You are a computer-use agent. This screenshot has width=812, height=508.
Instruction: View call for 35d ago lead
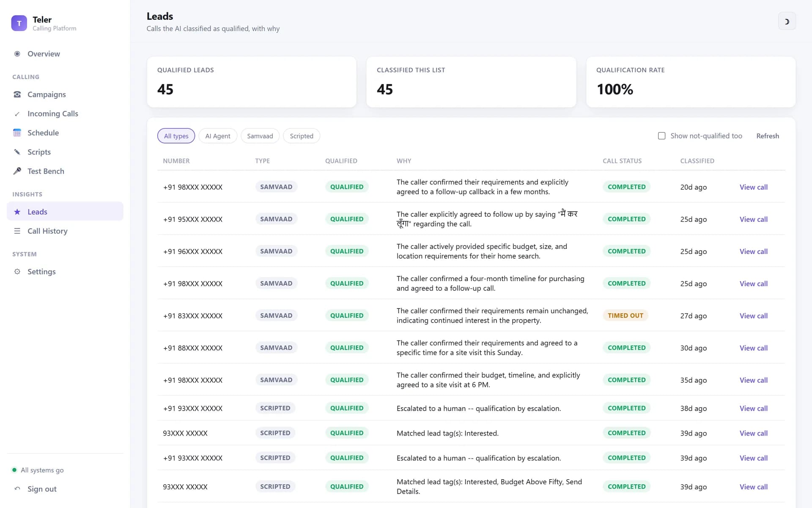click(x=753, y=380)
